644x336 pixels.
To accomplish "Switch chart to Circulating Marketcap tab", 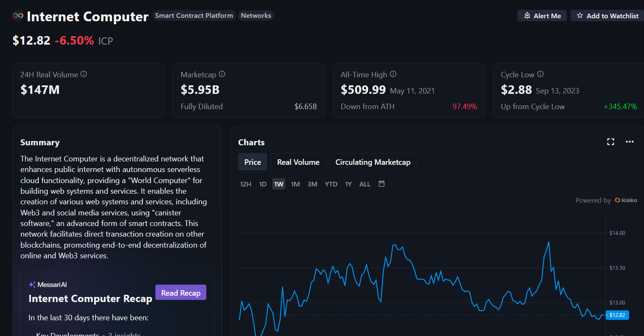I will coord(373,162).
